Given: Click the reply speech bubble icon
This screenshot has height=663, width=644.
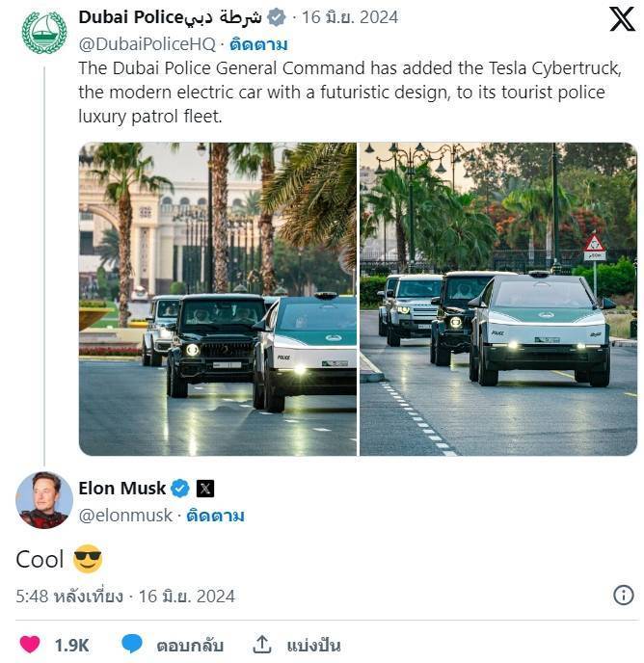Looking at the screenshot, I should pyautogui.click(x=132, y=644).
